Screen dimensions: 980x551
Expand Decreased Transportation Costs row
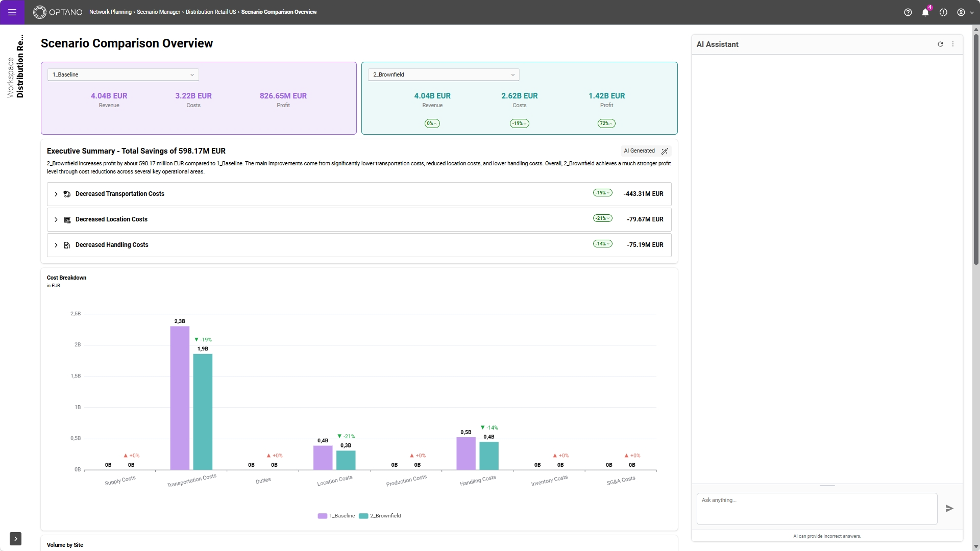tap(56, 194)
